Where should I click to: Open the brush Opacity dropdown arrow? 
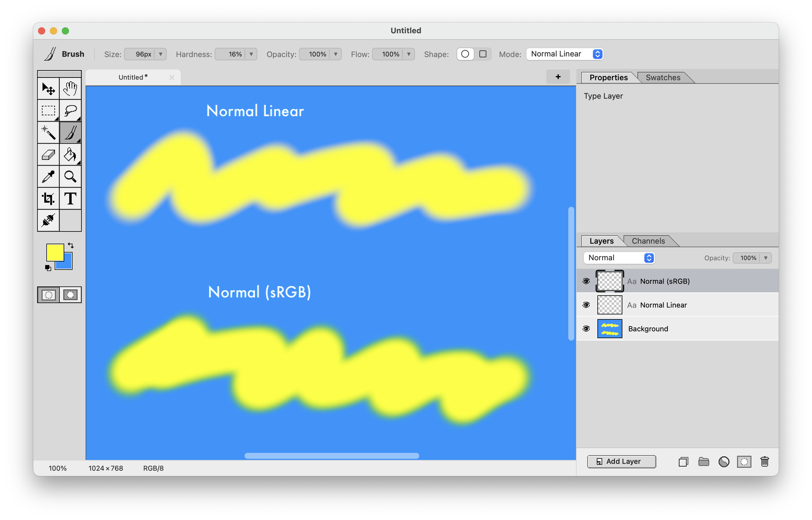pyautogui.click(x=335, y=54)
